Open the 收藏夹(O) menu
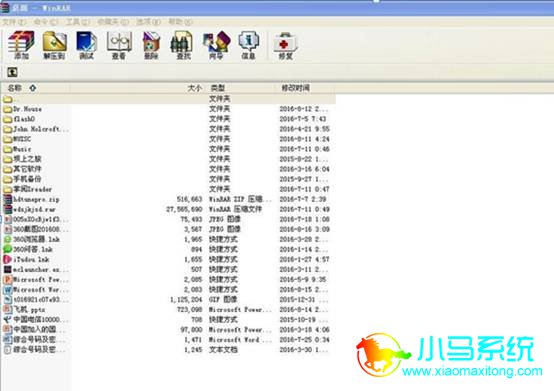Screen dimensions: 554x391 tap(113, 22)
